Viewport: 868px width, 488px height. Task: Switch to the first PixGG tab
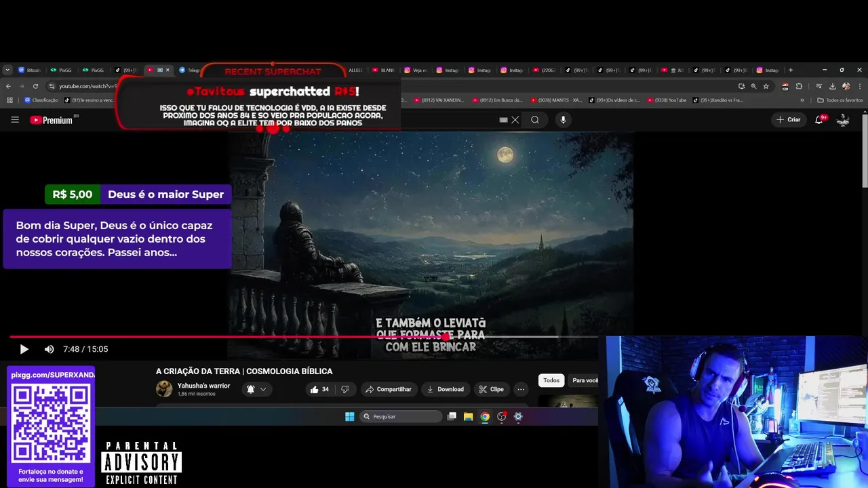tap(61, 70)
